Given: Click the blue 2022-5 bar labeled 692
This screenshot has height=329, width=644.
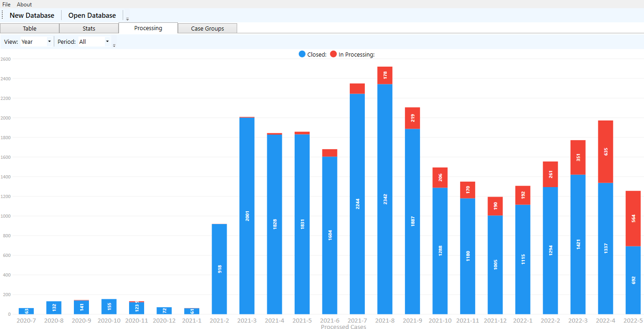Looking at the screenshot, I should tap(633, 280).
